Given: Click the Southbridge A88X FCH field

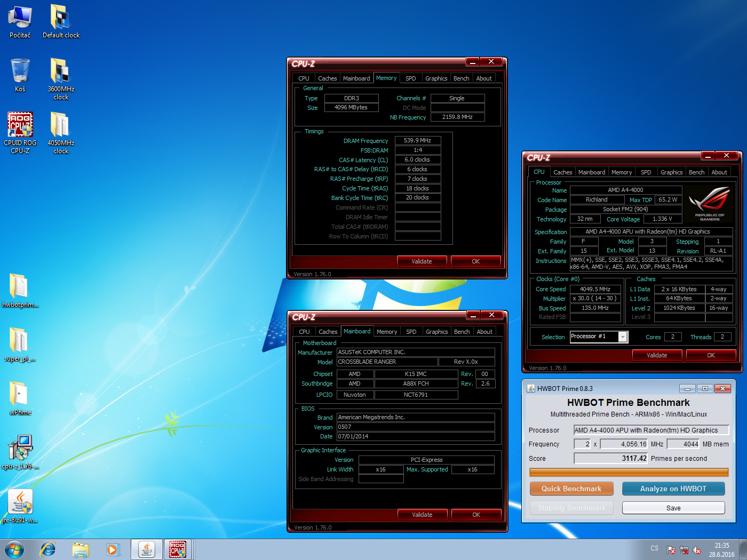Looking at the screenshot, I should tap(416, 383).
